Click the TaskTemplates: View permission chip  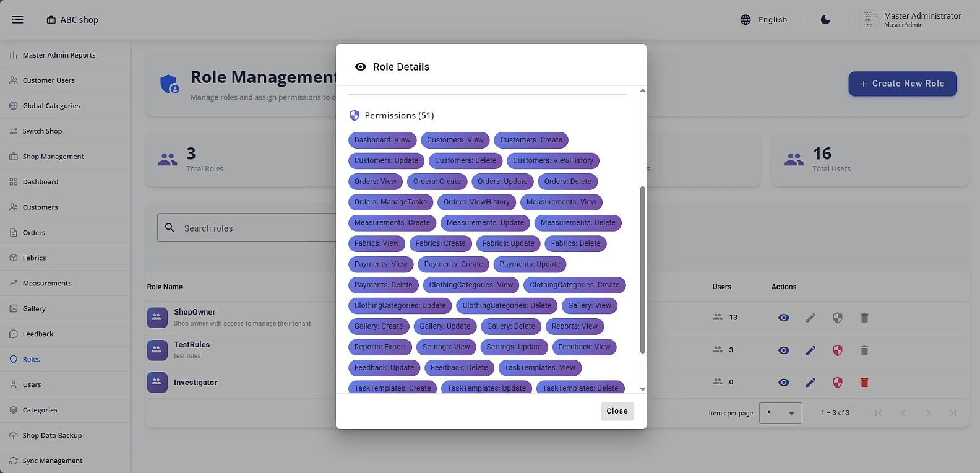coord(539,368)
